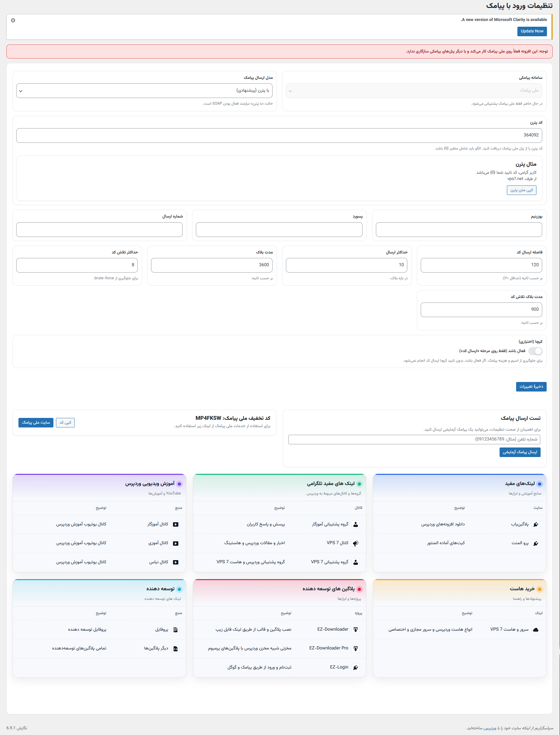This screenshot has height=735, width=560.
Task: Click the VPS 7 server cloud icon
Action: click(x=536, y=630)
